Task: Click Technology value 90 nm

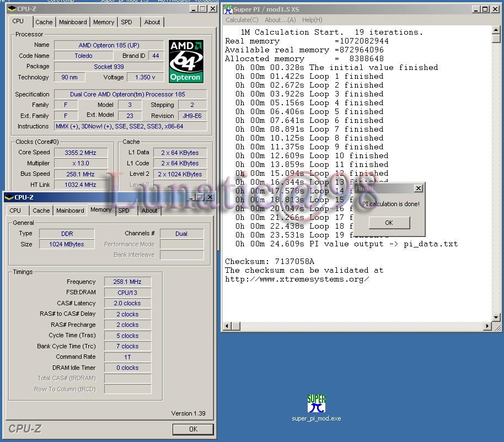Action: click(x=69, y=77)
